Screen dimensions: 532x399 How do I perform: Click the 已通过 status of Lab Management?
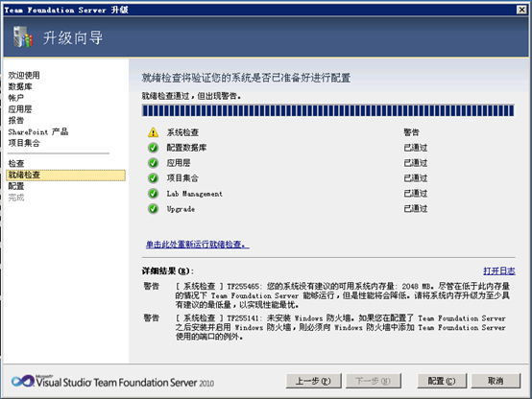[416, 194]
